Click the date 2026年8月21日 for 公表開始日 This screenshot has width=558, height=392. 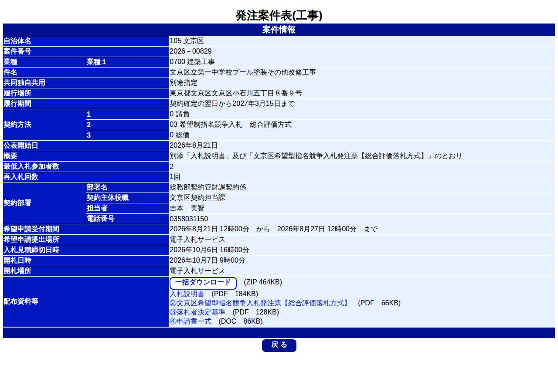coord(194,145)
